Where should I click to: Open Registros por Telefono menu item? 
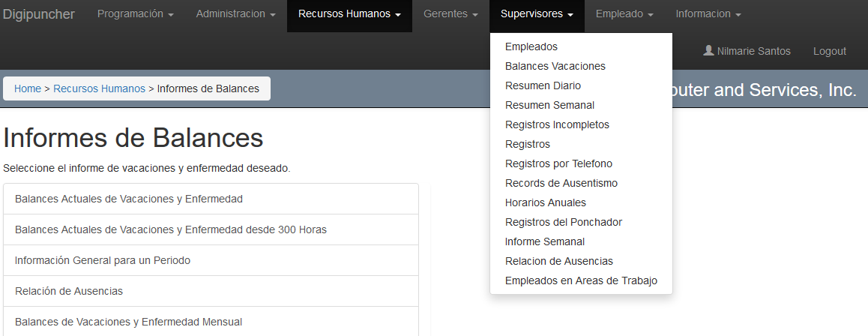(558, 163)
